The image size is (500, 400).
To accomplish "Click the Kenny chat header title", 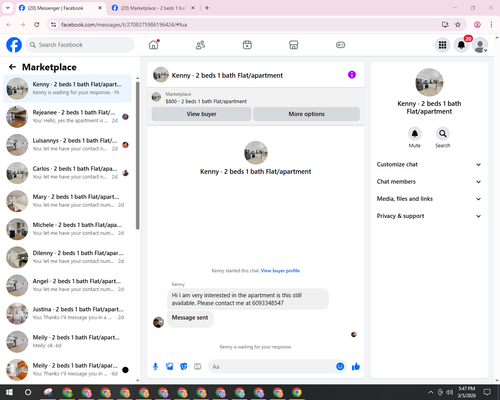I will coord(227,75).
